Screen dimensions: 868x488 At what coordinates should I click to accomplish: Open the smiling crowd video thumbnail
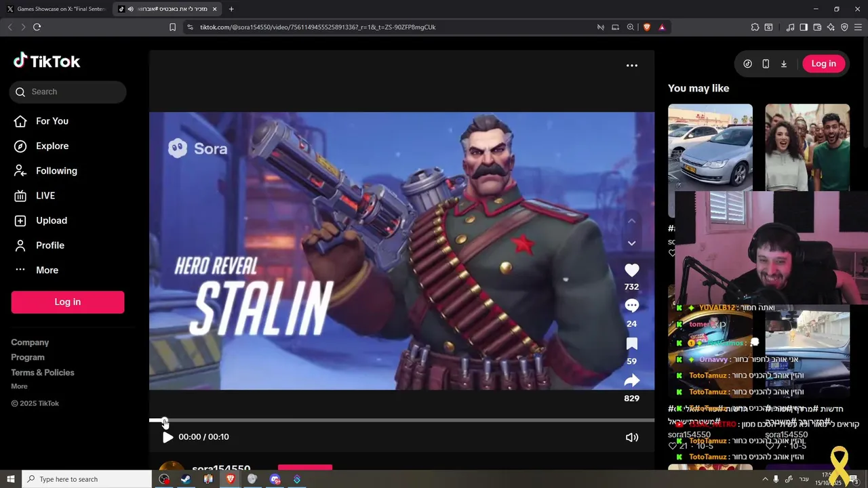(807, 147)
